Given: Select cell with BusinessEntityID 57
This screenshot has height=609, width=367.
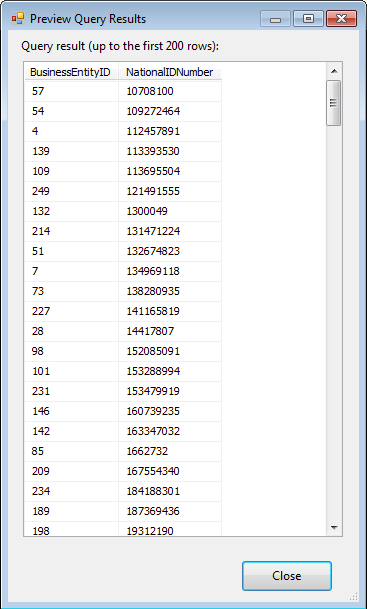Looking at the screenshot, I should (71, 91).
